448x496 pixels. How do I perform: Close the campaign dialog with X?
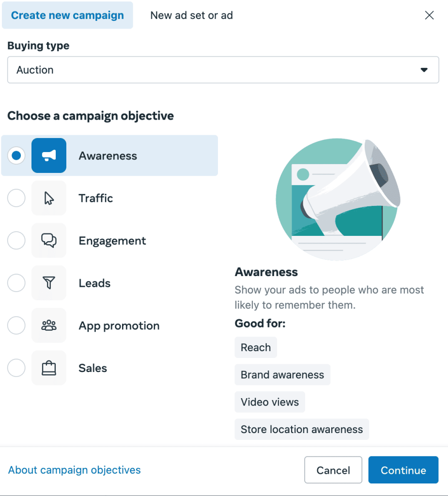click(x=429, y=15)
